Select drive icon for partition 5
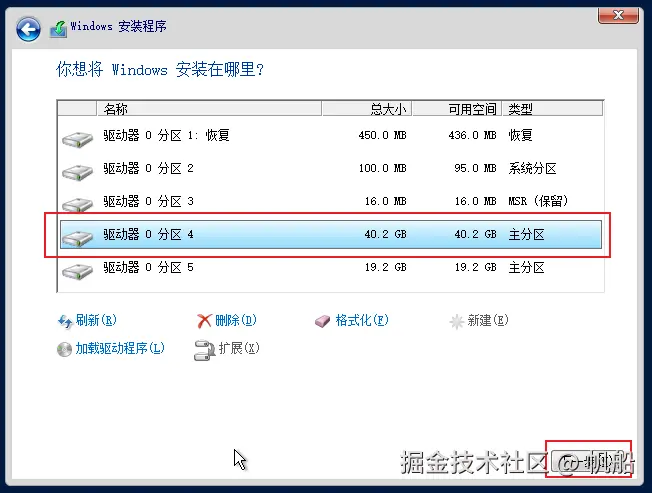The image size is (652, 493). [x=77, y=271]
